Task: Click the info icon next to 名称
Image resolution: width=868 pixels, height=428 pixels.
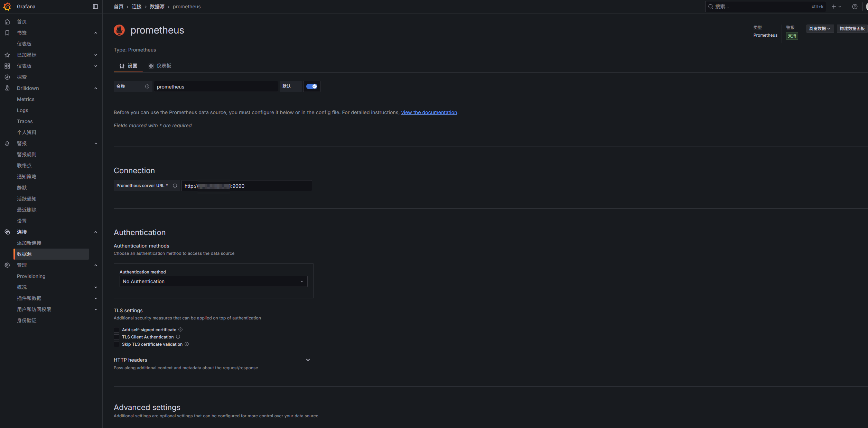Action: [x=147, y=86]
